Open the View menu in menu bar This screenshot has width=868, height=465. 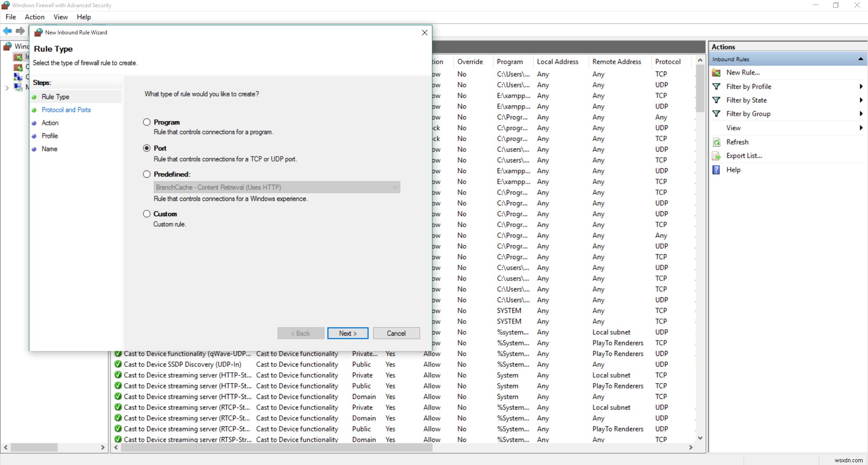(x=61, y=17)
